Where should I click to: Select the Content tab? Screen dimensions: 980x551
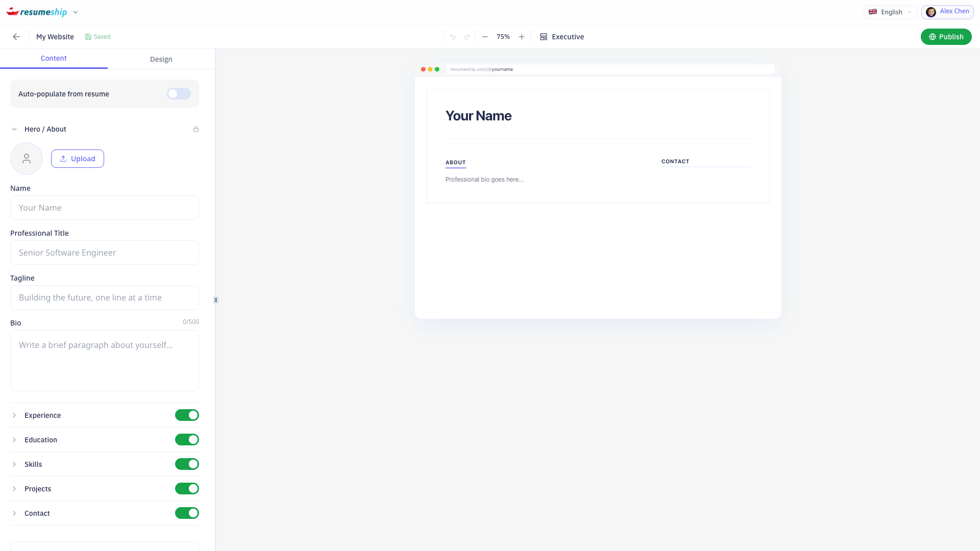(54, 58)
